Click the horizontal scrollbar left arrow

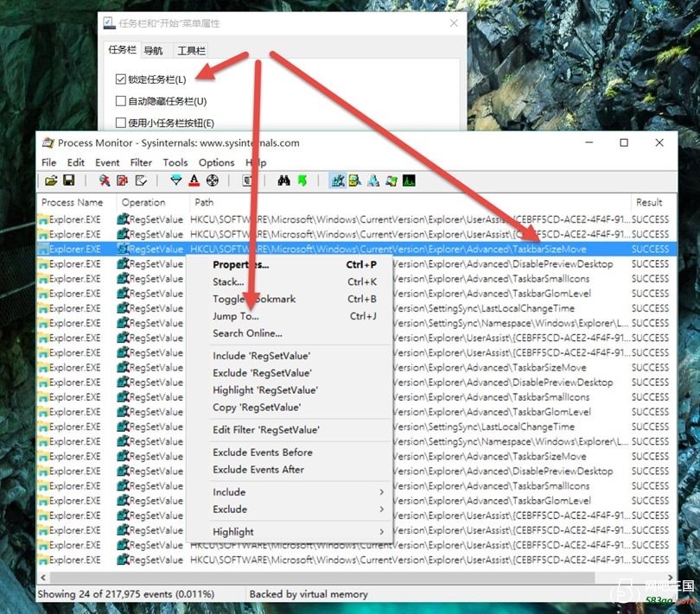point(43,578)
